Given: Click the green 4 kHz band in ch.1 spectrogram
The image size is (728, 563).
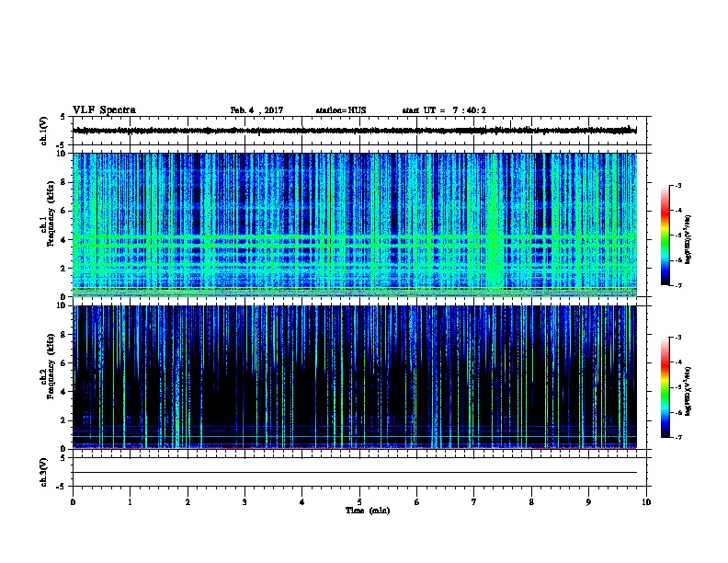Looking at the screenshot, I should (355, 239).
